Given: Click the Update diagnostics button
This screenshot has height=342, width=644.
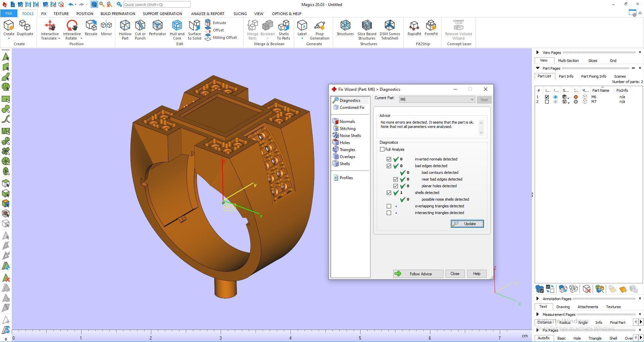Looking at the screenshot, I should [x=467, y=224].
